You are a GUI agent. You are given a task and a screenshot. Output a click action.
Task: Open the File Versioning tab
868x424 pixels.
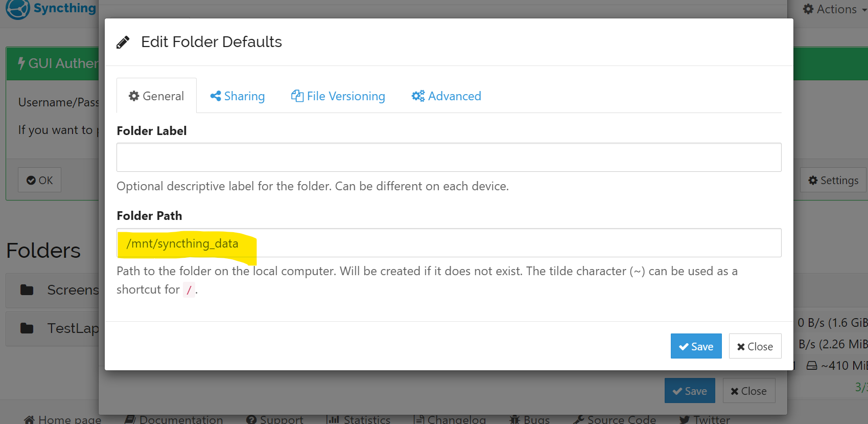338,96
